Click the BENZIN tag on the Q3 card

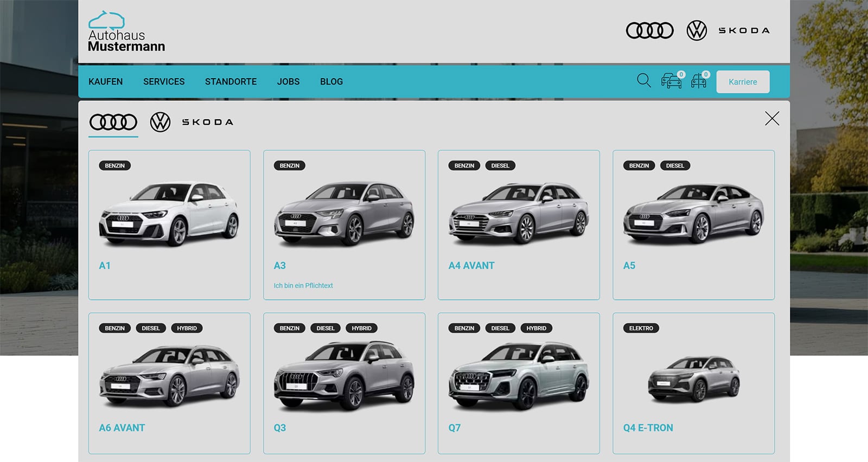(289, 328)
